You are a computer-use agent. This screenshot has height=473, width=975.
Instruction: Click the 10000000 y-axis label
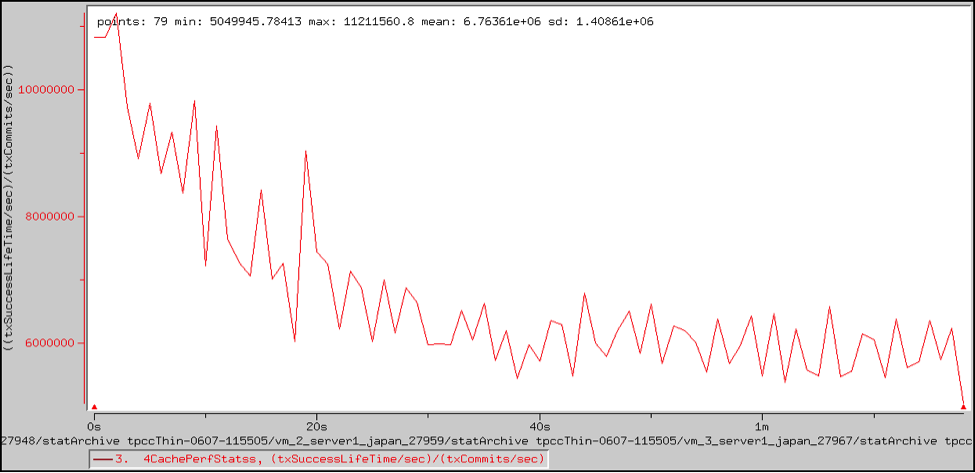tap(49, 90)
